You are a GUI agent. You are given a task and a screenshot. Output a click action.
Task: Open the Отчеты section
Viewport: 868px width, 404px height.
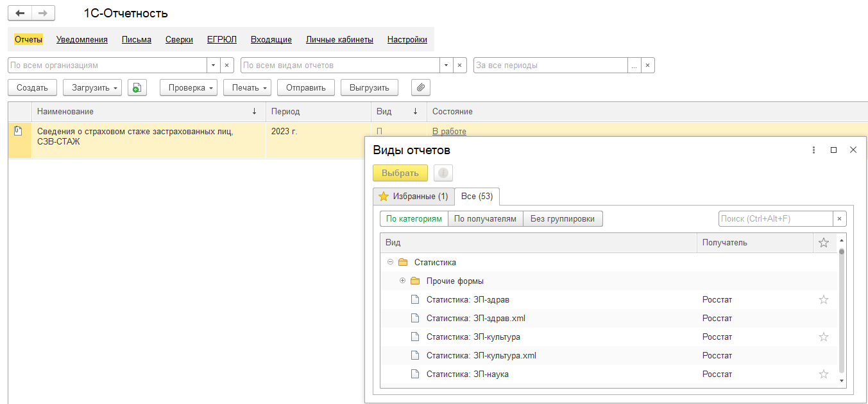pos(28,39)
